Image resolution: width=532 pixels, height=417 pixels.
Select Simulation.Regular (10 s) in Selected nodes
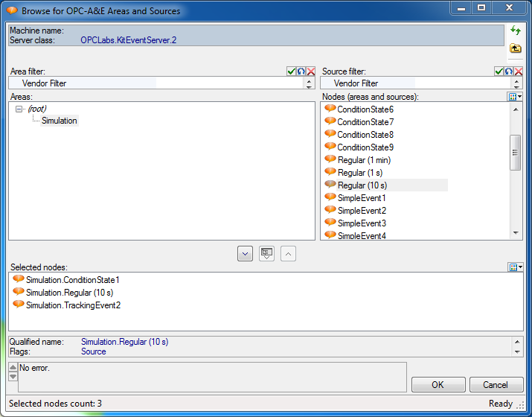pyautogui.click(x=69, y=293)
